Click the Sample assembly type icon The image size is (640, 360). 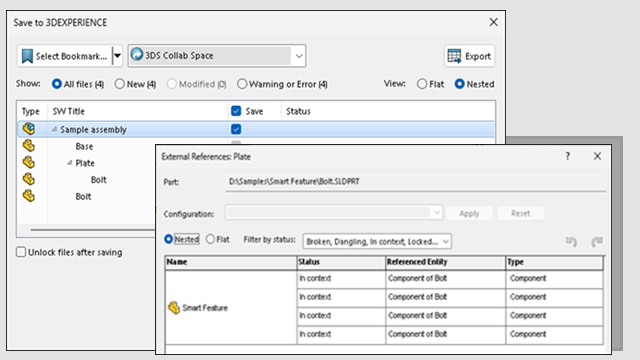pyautogui.click(x=29, y=129)
